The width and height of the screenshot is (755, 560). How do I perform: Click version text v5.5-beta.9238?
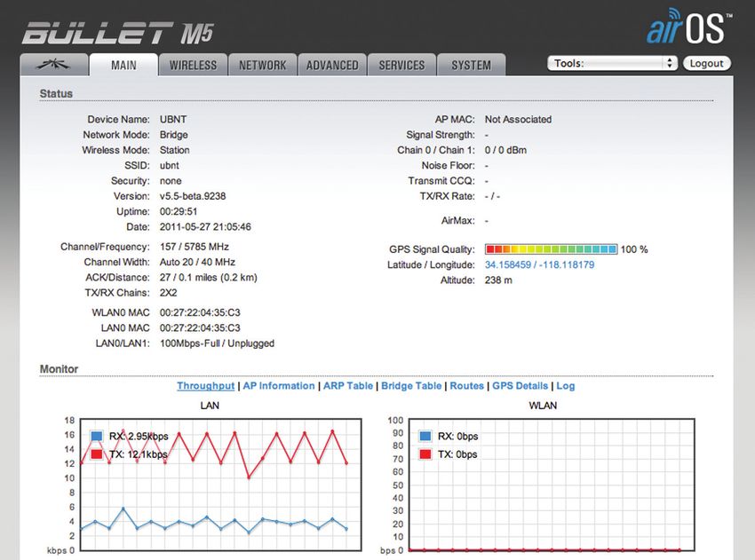(x=193, y=196)
